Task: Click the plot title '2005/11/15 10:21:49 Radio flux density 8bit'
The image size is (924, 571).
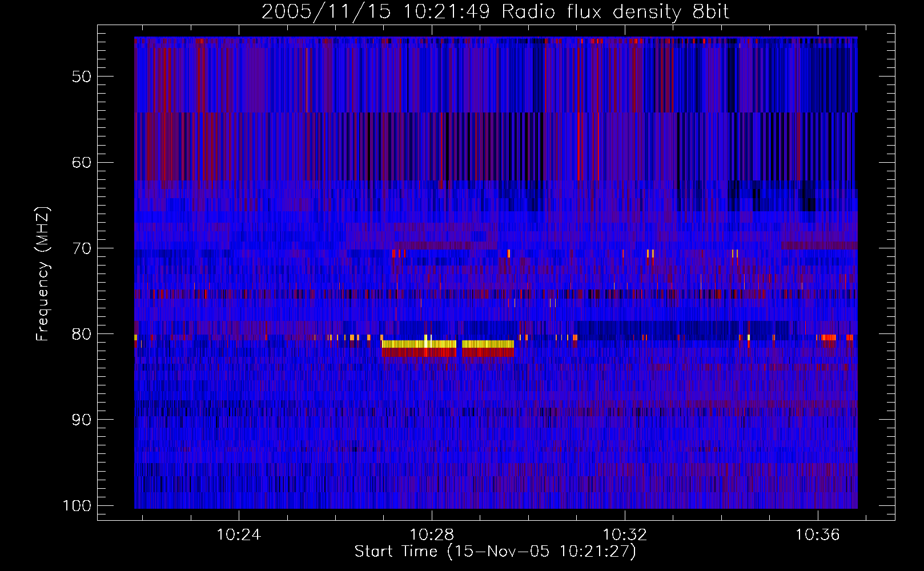Action: (x=495, y=11)
